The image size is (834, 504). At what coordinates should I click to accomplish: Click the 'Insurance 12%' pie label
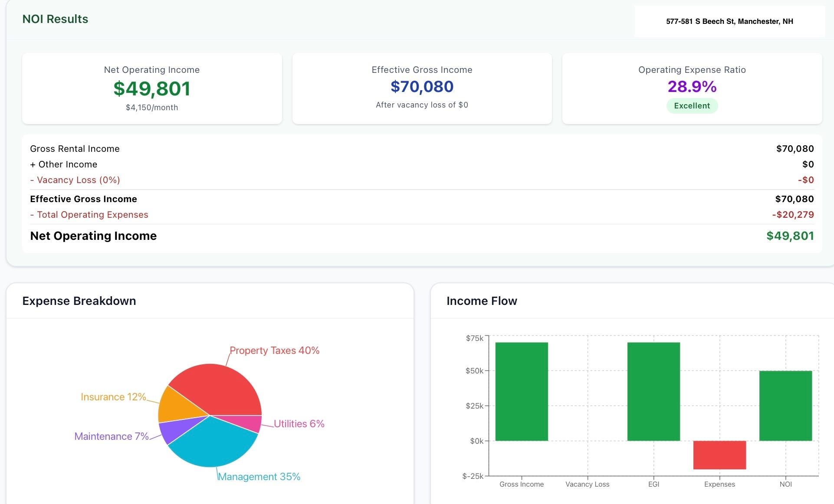(x=113, y=397)
